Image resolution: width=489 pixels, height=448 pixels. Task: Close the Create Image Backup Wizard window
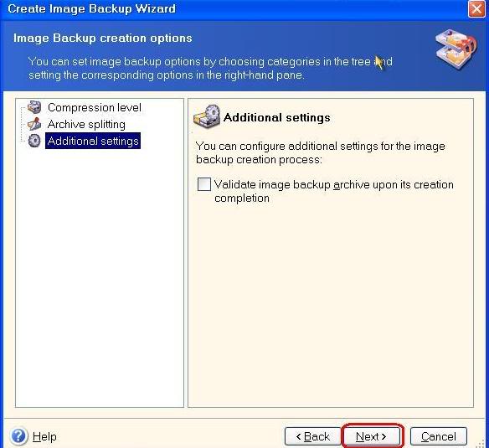point(476,8)
